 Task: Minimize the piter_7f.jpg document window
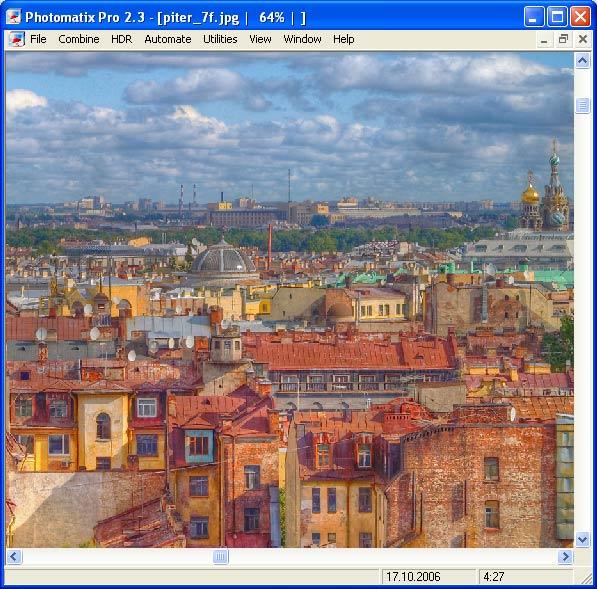[544, 40]
